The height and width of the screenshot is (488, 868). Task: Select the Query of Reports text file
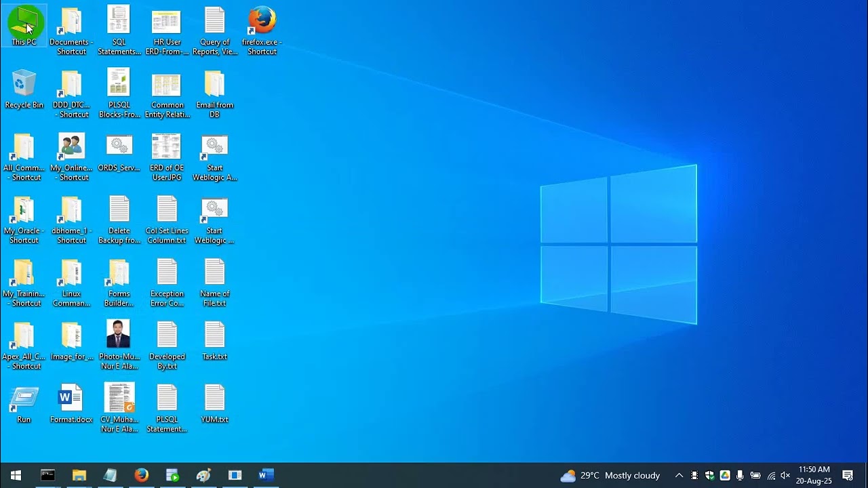click(x=215, y=31)
